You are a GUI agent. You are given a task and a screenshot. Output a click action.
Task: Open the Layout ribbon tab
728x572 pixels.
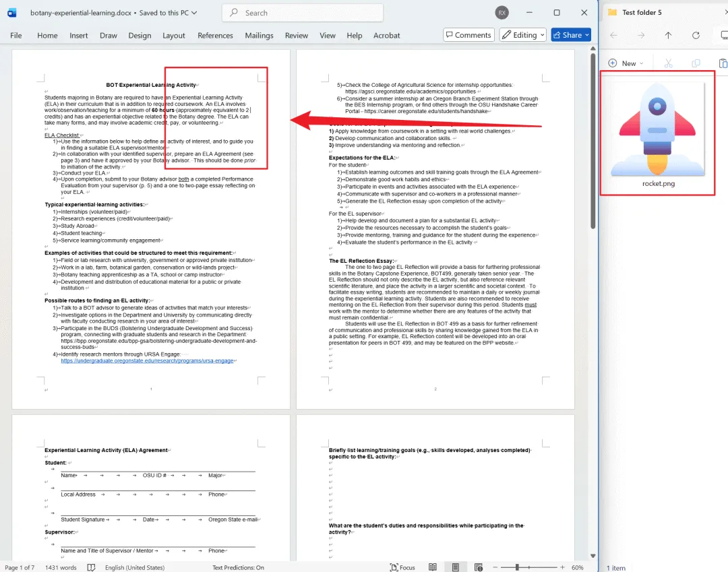174,35
